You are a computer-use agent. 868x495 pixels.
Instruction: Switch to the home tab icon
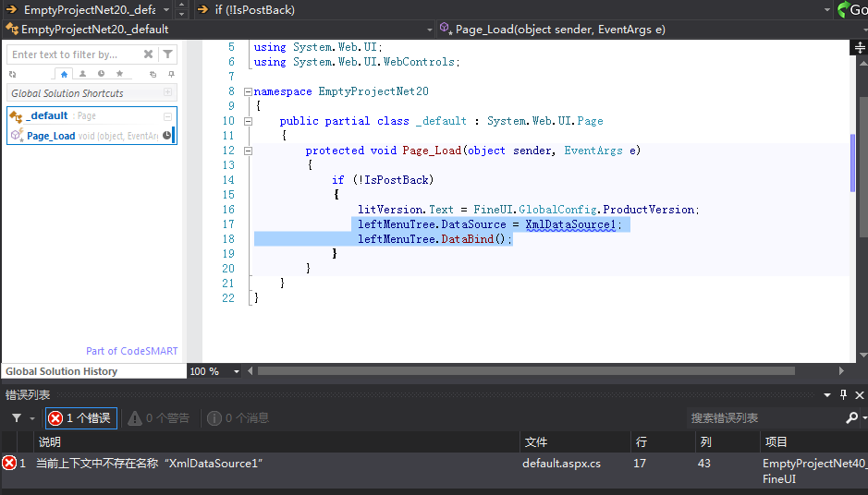(x=64, y=74)
